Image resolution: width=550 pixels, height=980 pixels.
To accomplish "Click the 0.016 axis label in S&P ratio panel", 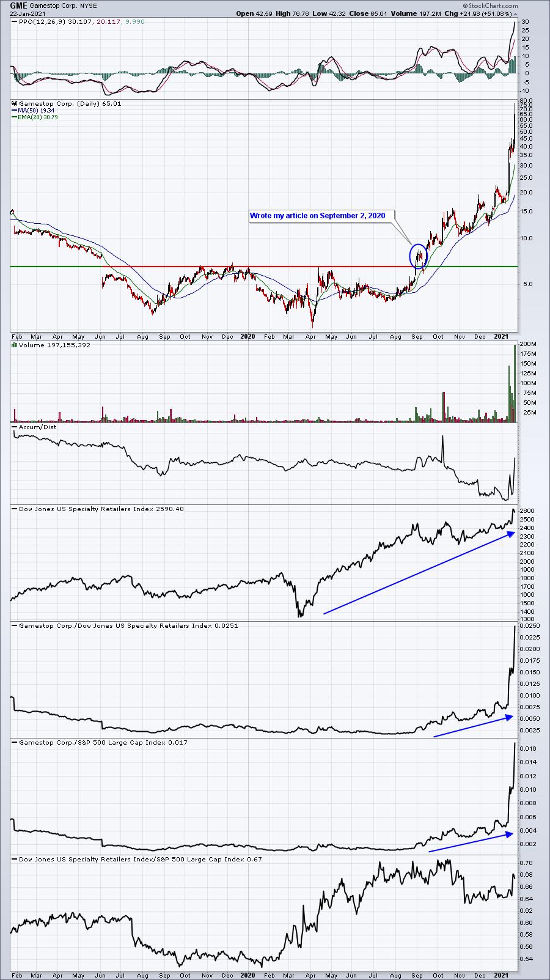I will point(529,749).
